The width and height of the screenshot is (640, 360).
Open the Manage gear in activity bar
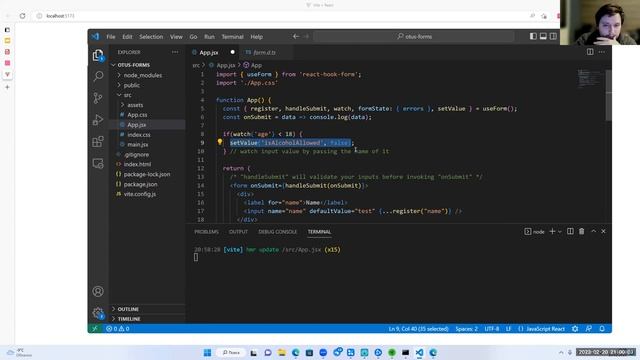(x=98, y=313)
